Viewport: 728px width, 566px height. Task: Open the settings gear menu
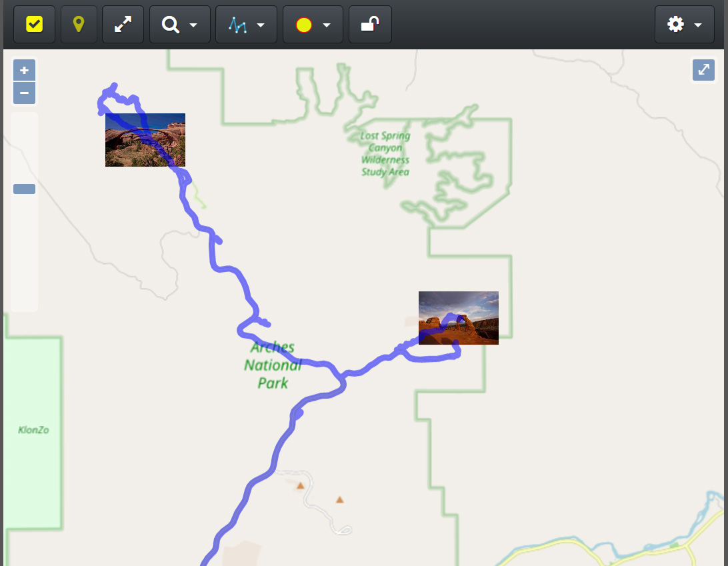click(x=675, y=24)
